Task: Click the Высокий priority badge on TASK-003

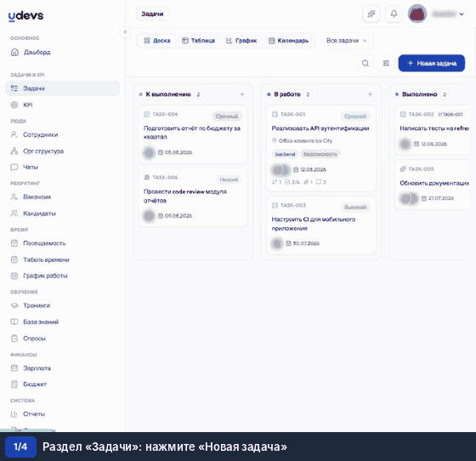Action: (355, 208)
